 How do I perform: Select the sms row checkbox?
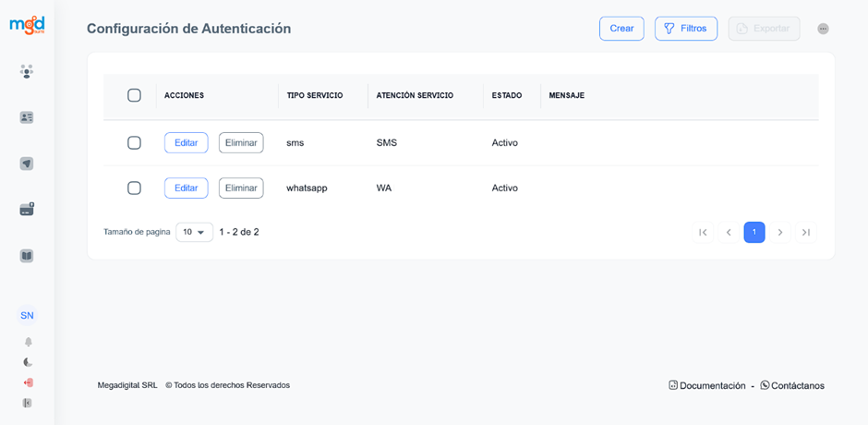coord(134,143)
